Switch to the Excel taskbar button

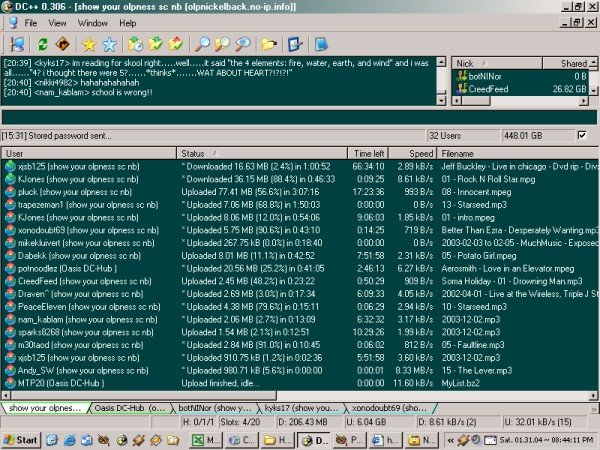point(205,440)
